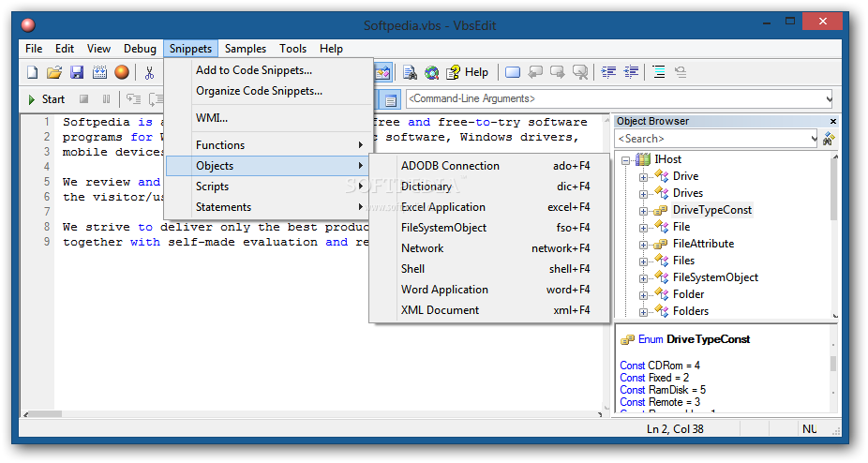Toggle the highlighted toolbar panel icon beside binoculars
Screen dimensions: 868x463
point(383,72)
